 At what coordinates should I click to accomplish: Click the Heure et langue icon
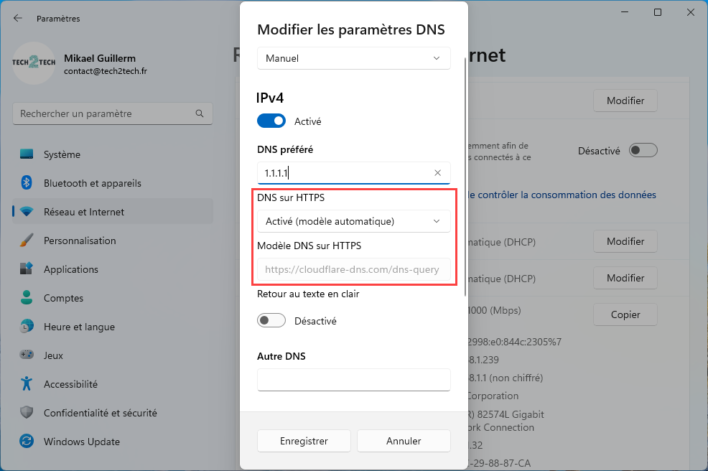point(26,326)
